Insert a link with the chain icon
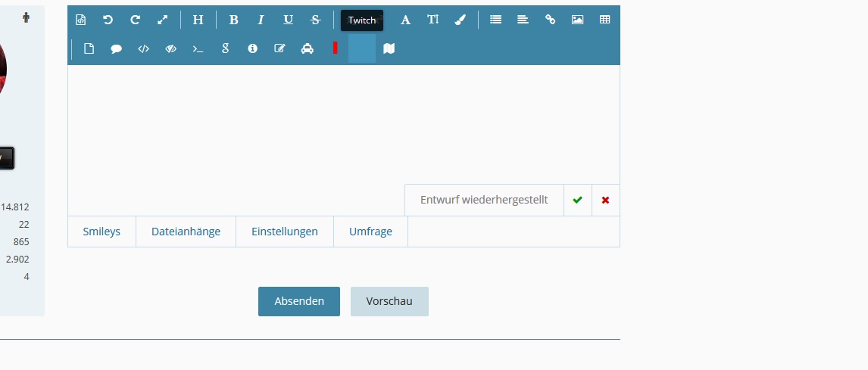 pyautogui.click(x=550, y=20)
